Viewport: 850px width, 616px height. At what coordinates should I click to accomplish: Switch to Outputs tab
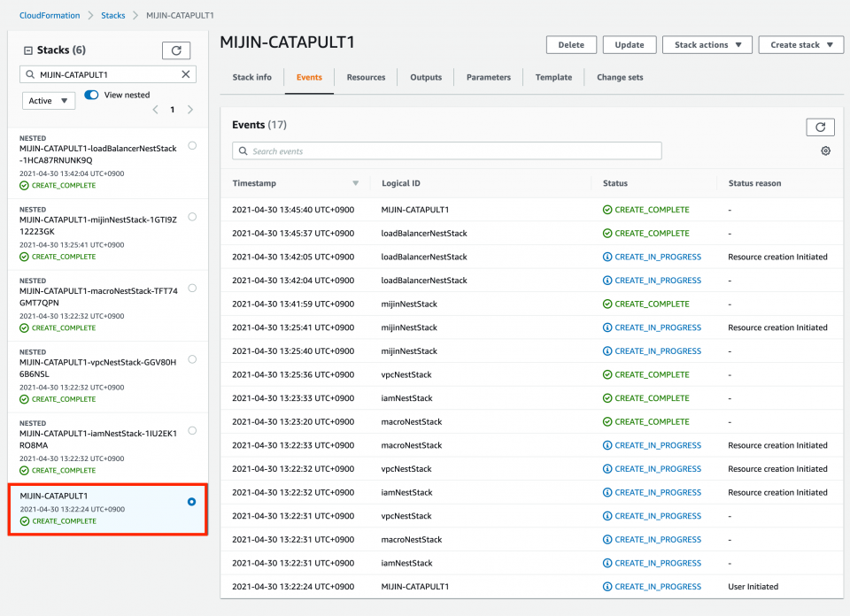(426, 78)
